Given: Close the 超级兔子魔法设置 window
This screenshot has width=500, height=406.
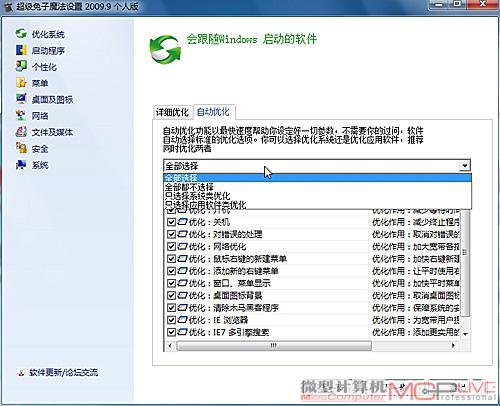Looking at the screenshot, I should tap(483, 4).
